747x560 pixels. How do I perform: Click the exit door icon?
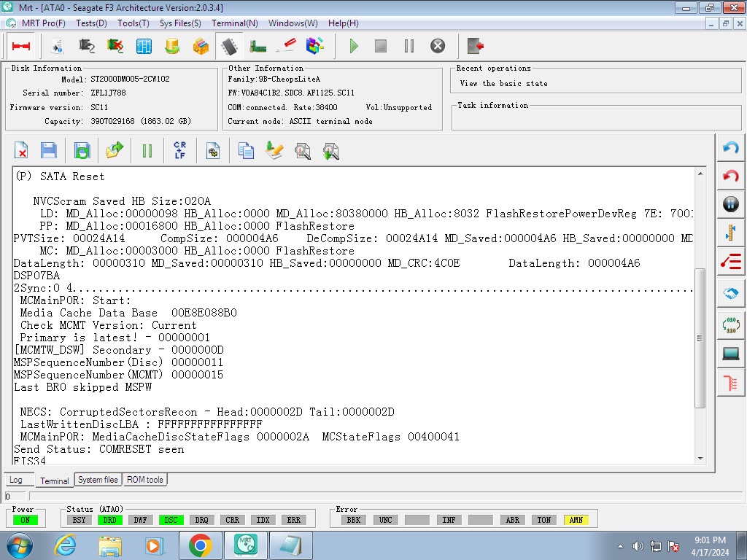point(476,46)
